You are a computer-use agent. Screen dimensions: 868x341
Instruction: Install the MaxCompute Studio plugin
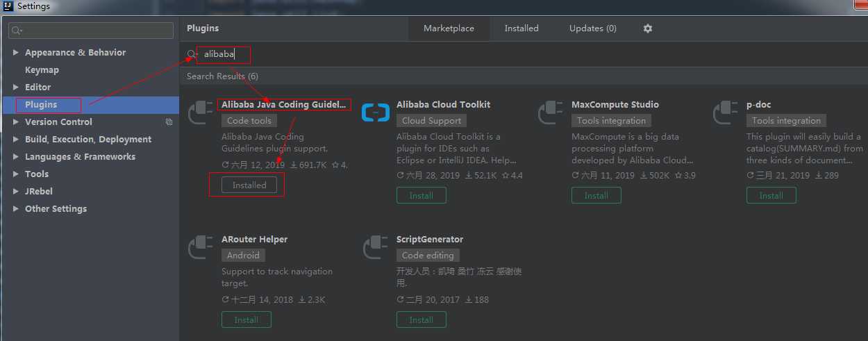[596, 196]
